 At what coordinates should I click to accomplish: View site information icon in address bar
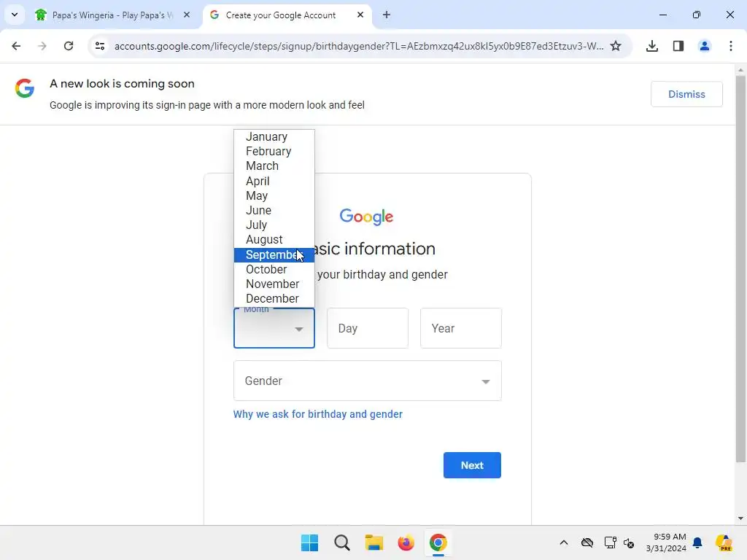[99, 46]
